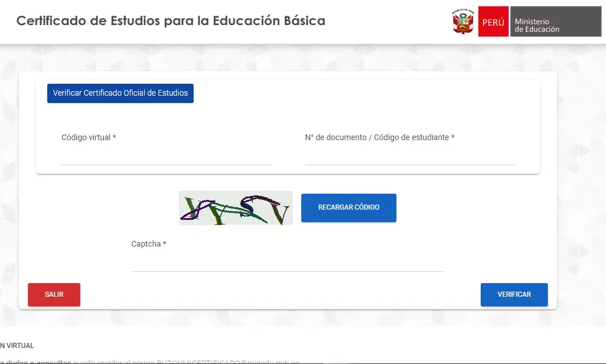Click the white form card containing the fields

[x=288, y=125]
